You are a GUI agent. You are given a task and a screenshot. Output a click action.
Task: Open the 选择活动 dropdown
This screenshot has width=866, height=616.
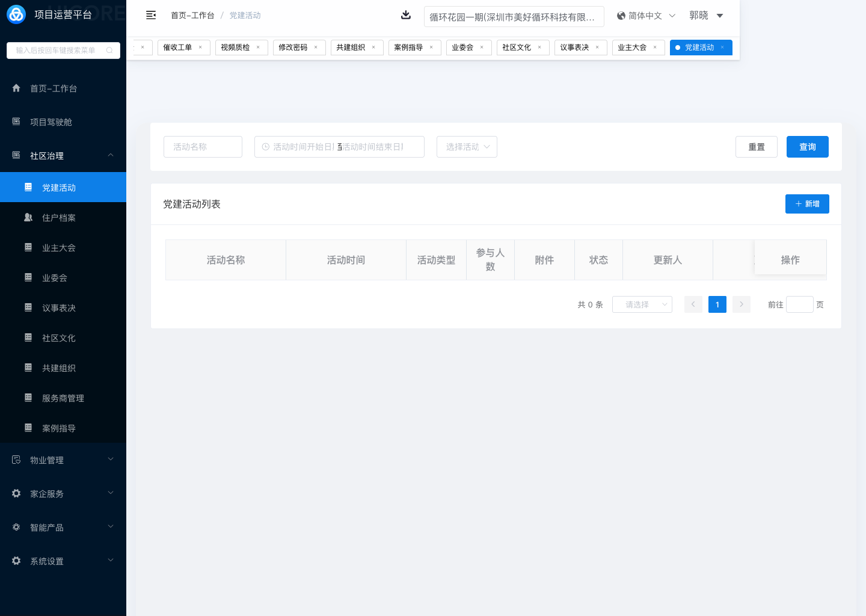point(467,147)
